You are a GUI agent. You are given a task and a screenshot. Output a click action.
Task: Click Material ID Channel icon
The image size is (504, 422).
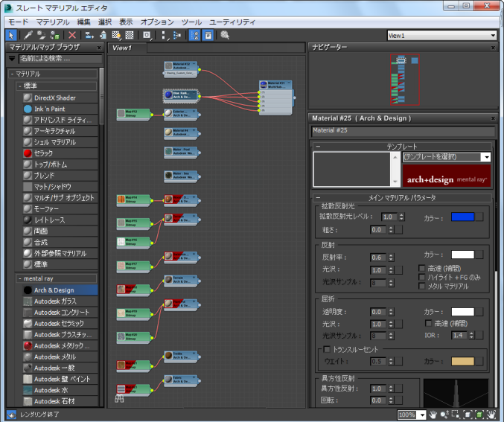tap(147, 36)
